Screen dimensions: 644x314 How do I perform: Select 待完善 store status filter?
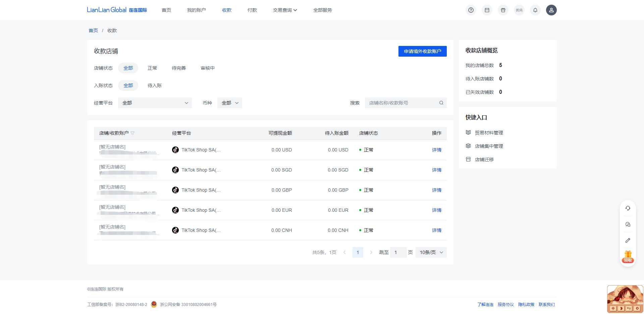[x=179, y=68]
